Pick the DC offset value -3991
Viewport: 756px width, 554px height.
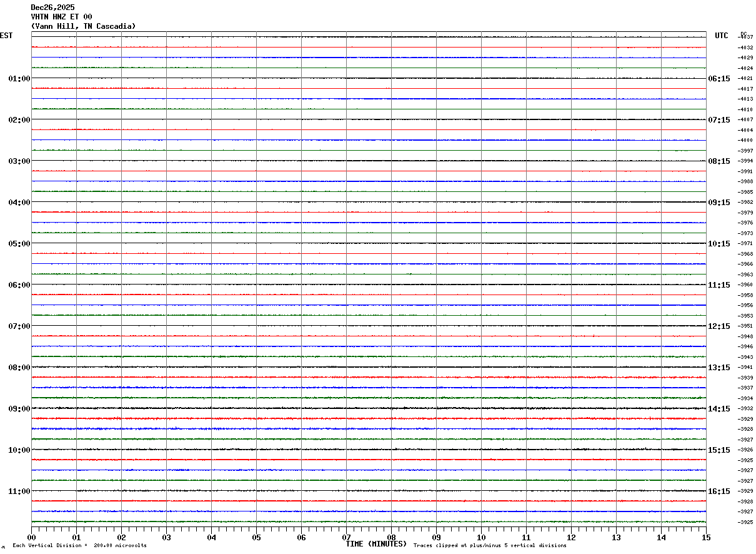[745, 171]
